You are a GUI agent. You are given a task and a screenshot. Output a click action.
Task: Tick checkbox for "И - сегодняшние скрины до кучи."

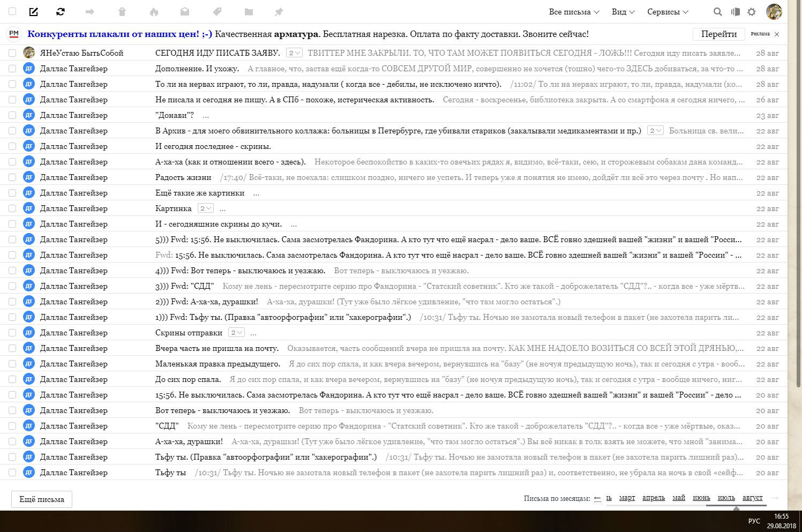pyautogui.click(x=12, y=224)
